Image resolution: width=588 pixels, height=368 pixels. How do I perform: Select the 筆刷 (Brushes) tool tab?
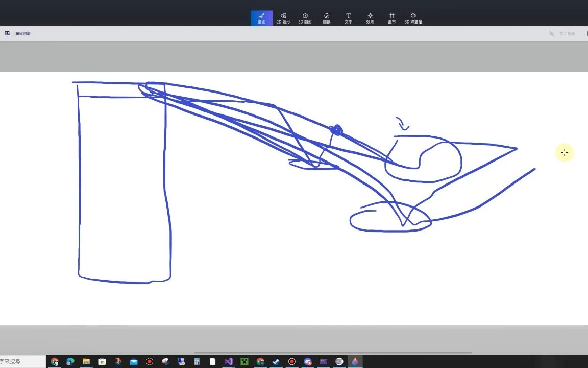pos(261,18)
